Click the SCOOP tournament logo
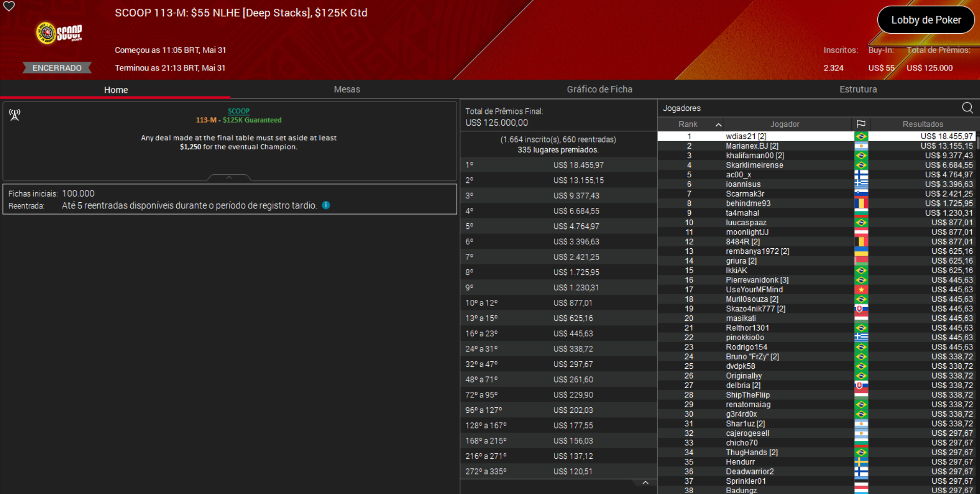This screenshot has width=980, height=494. point(59,33)
